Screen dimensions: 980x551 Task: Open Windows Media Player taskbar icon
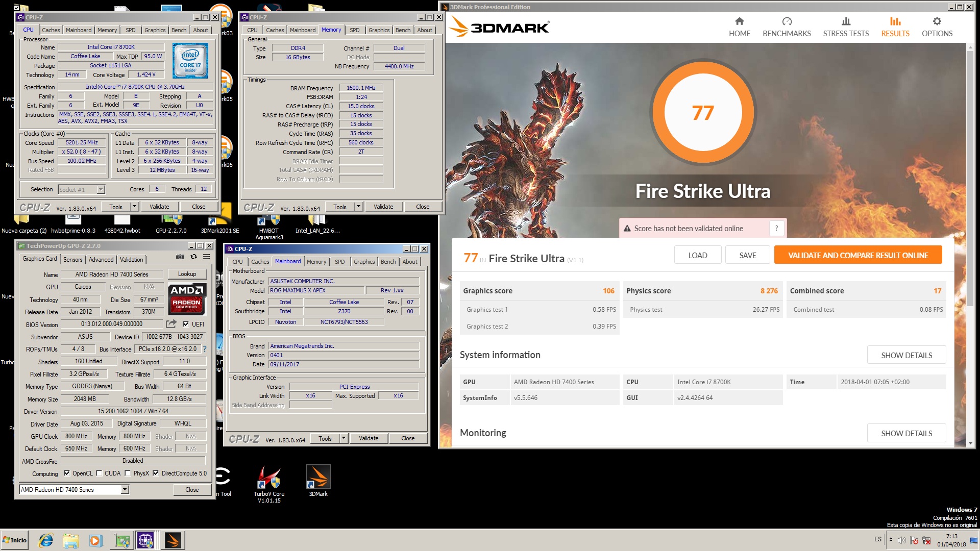point(95,540)
